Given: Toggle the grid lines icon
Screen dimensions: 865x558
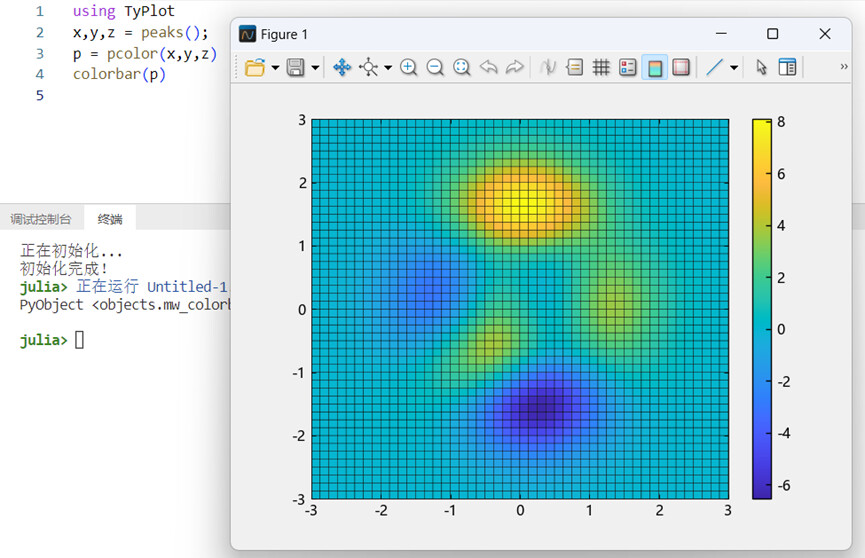Looking at the screenshot, I should pos(601,67).
